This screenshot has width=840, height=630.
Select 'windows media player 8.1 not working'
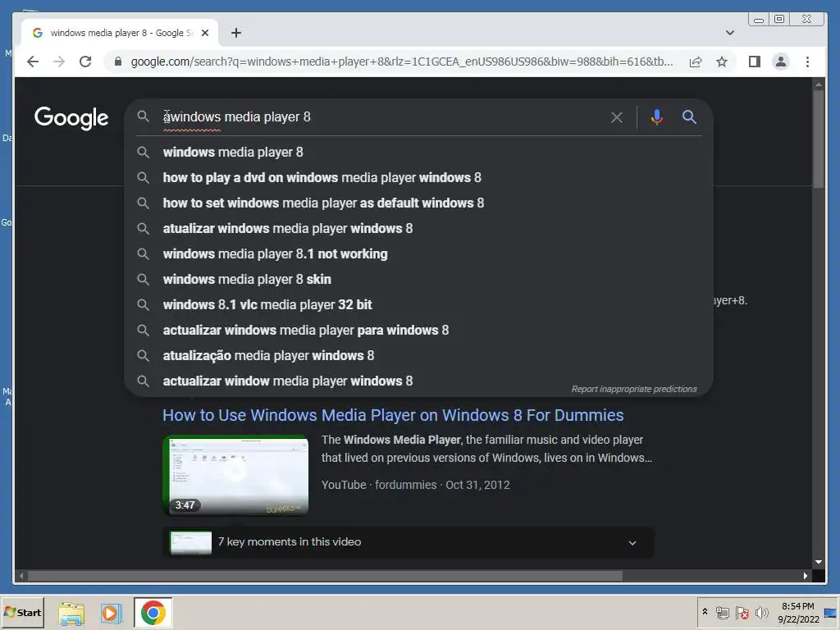[x=418, y=254]
